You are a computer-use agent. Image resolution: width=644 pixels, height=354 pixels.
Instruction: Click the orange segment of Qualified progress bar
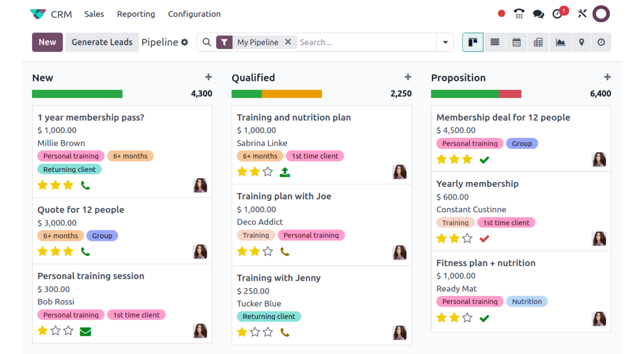coord(292,94)
